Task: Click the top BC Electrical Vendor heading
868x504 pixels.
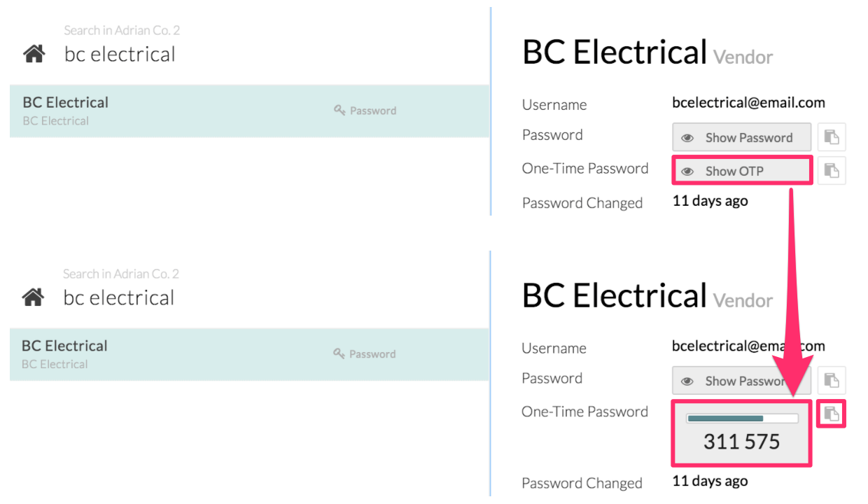Action: point(647,52)
